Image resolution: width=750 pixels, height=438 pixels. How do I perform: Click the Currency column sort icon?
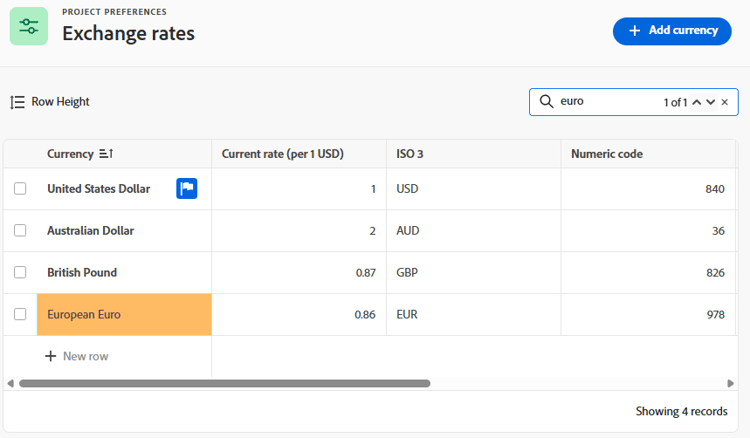click(x=106, y=153)
